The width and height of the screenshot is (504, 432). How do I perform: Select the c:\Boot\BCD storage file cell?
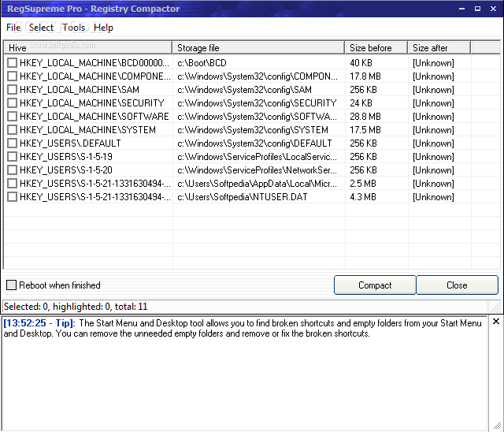coord(202,63)
